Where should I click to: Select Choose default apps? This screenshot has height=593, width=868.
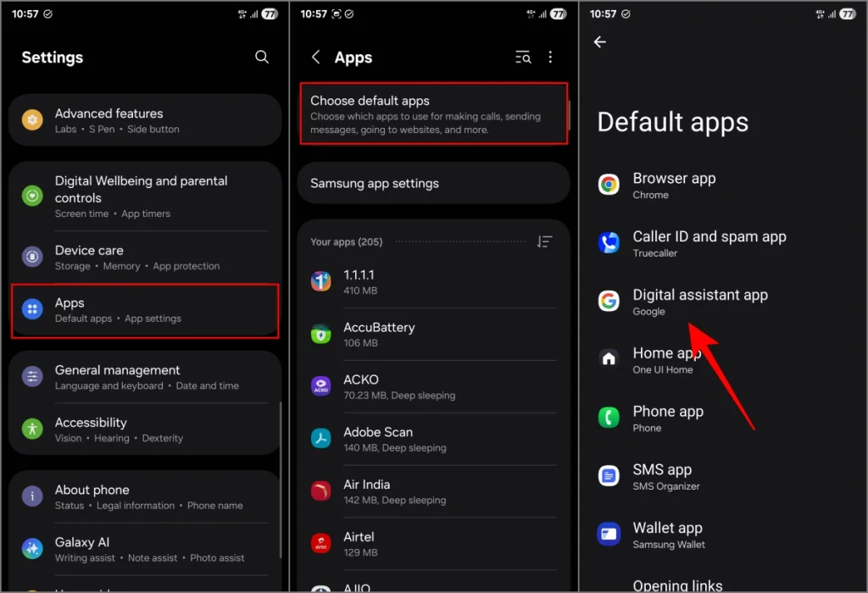click(x=434, y=114)
